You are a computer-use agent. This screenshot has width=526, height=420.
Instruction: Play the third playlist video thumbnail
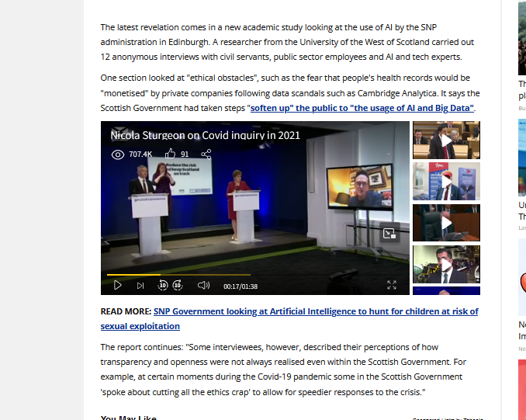(446, 223)
